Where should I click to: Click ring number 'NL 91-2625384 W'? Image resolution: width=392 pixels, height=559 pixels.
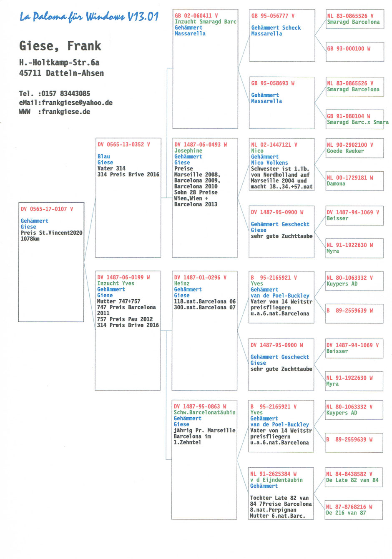pyautogui.click(x=274, y=474)
